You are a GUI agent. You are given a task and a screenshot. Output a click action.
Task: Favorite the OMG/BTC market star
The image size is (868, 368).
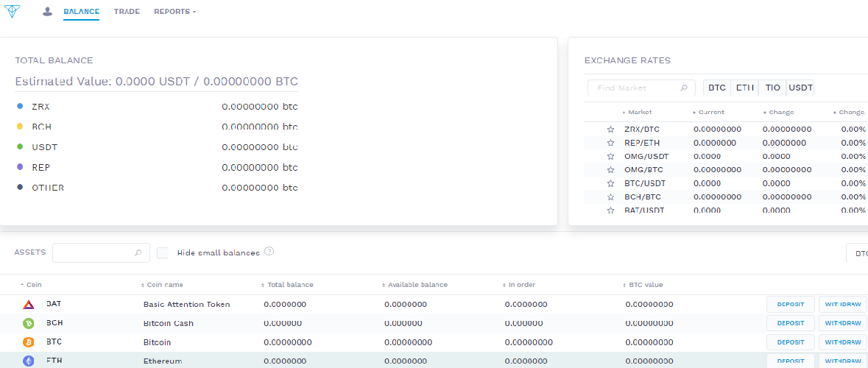610,170
